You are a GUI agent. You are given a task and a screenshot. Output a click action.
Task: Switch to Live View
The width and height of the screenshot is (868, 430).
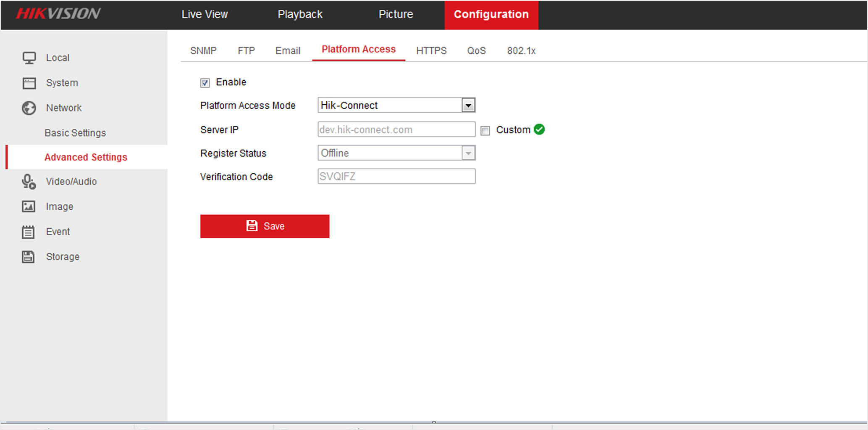coord(205,14)
